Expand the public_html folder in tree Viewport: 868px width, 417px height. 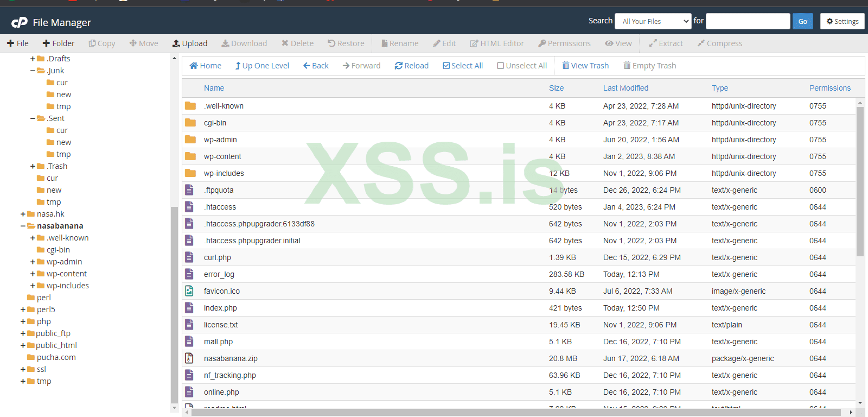pyautogui.click(x=23, y=345)
